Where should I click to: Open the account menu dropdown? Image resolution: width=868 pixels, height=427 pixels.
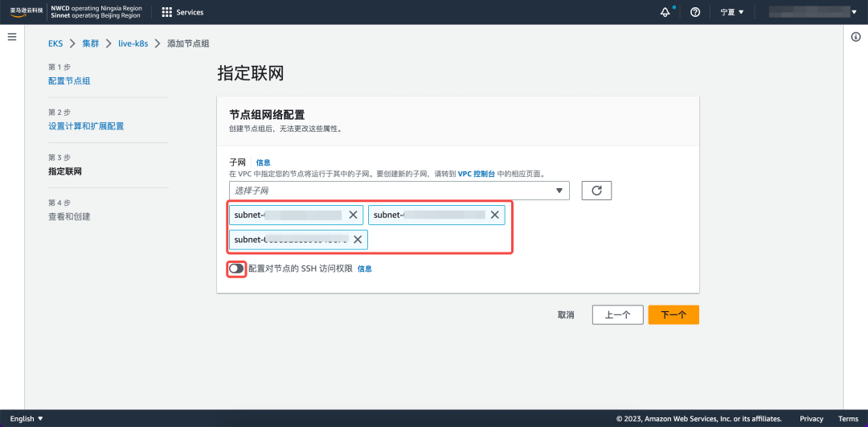pos(813,12)
